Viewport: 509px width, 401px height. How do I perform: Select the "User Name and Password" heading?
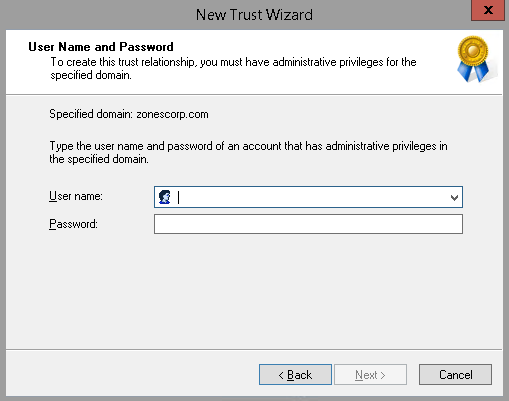(x=101, y=47)
